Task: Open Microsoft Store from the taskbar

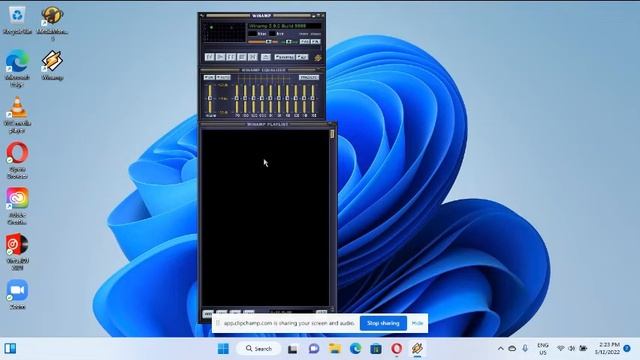Action: click(376, 349)
